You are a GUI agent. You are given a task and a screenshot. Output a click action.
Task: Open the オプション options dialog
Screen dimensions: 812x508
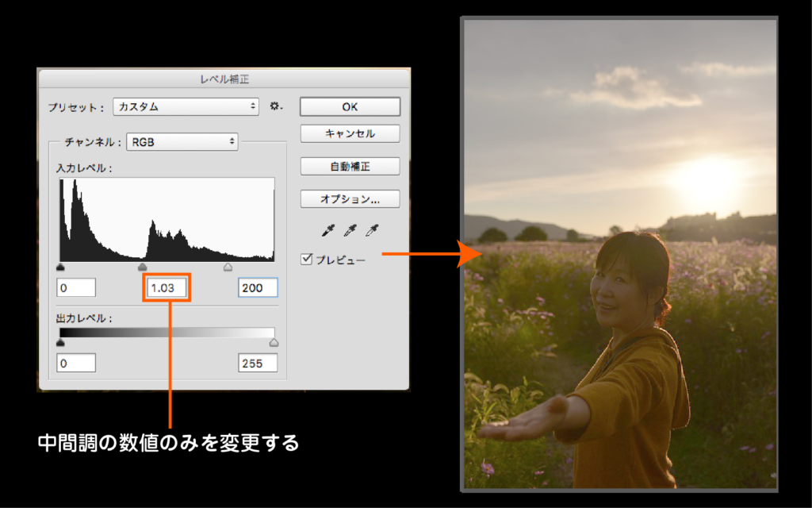349,198
